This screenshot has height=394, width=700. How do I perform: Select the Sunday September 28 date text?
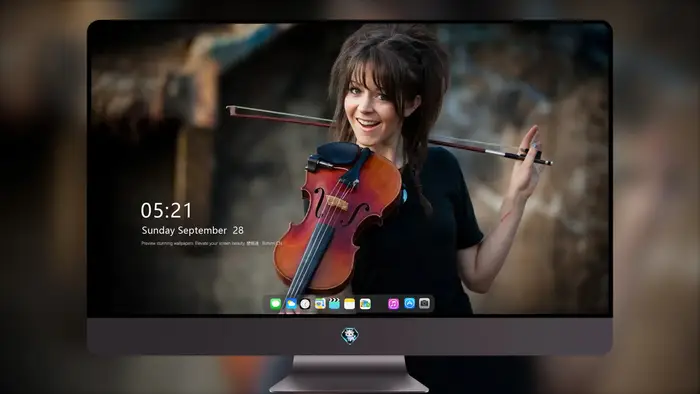click(x=192, y=230)
